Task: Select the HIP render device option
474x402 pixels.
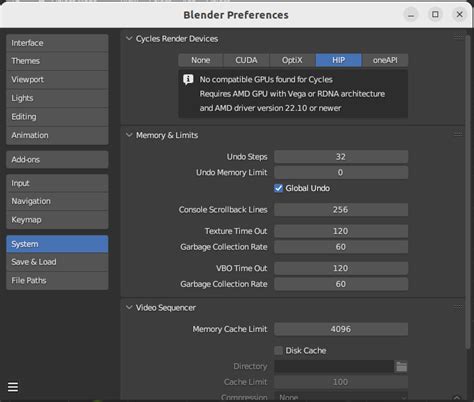Action: (x=338, y=60)
